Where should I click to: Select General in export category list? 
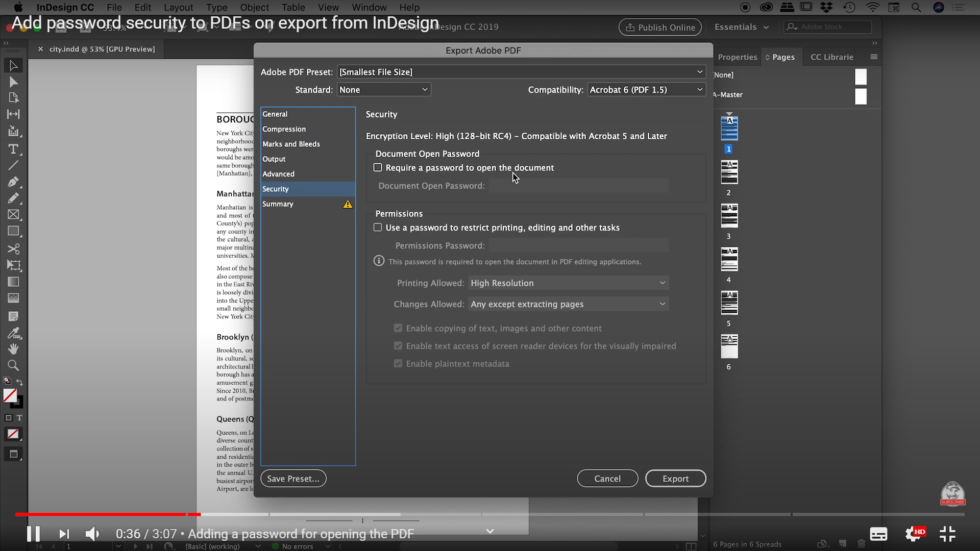pos(308,114)
